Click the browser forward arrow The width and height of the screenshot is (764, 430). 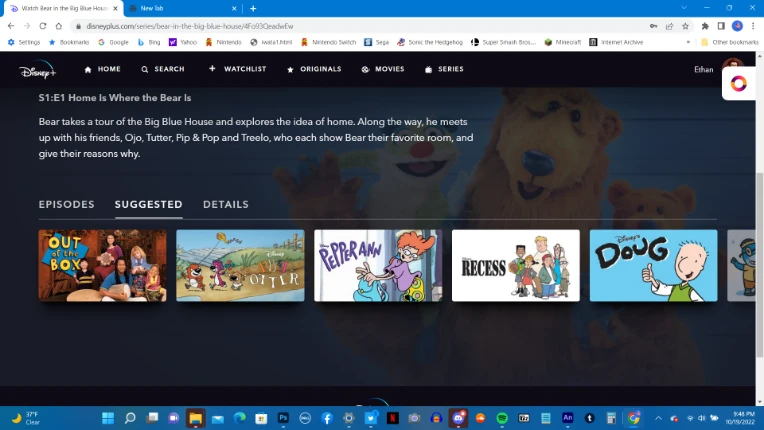click(27, 26)
